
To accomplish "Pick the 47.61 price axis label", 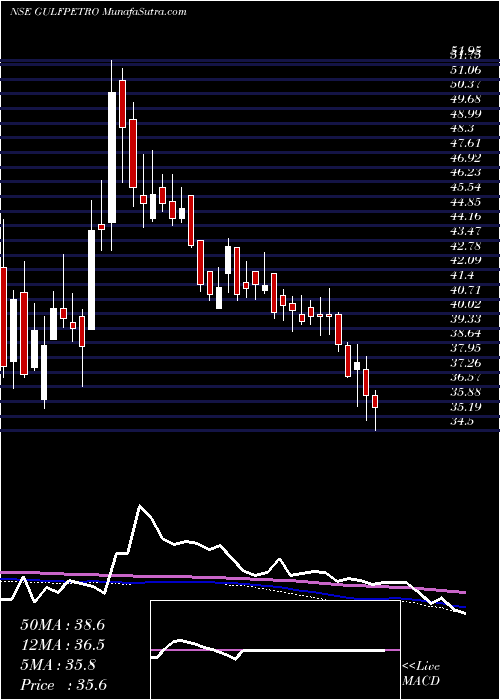I will click(x=466, y=143).
